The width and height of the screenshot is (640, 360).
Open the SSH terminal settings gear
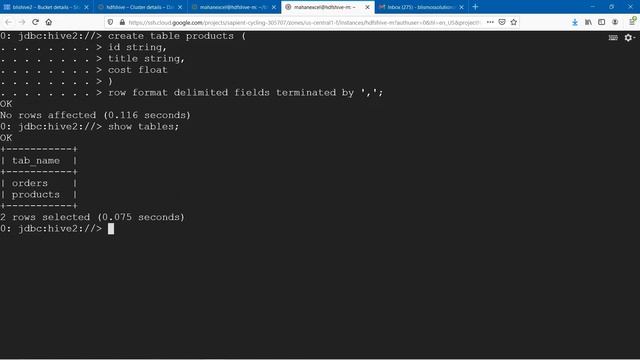pos(629,38)
